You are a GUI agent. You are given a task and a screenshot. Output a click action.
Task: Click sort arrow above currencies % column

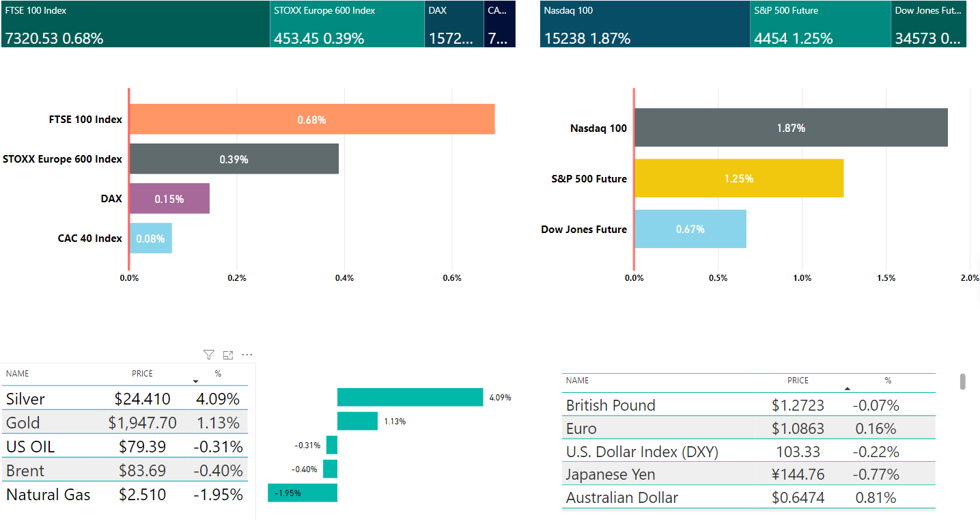tap(847, 388)
